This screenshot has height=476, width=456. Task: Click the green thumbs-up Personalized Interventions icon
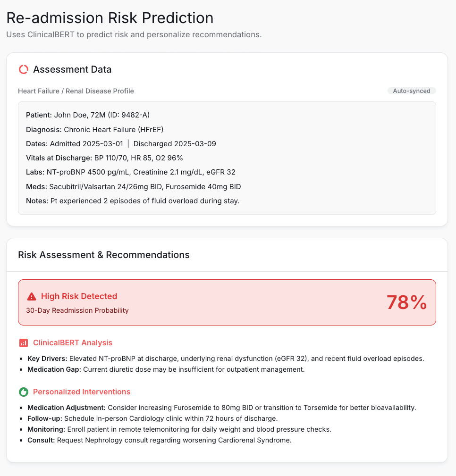[x=24, y=392]
